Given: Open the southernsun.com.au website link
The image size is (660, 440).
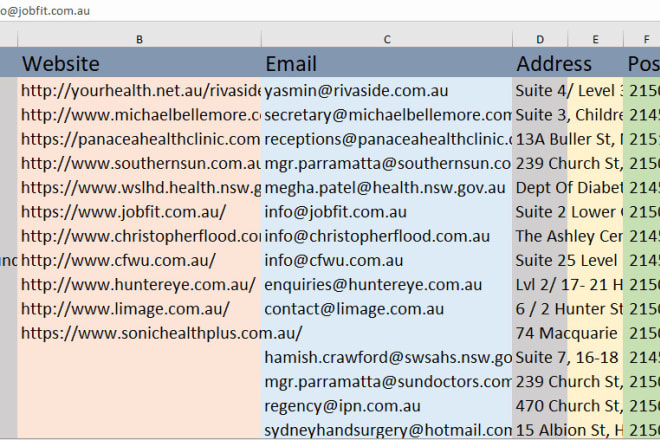Looking at the screenshot, I should (x=141, y=163).
